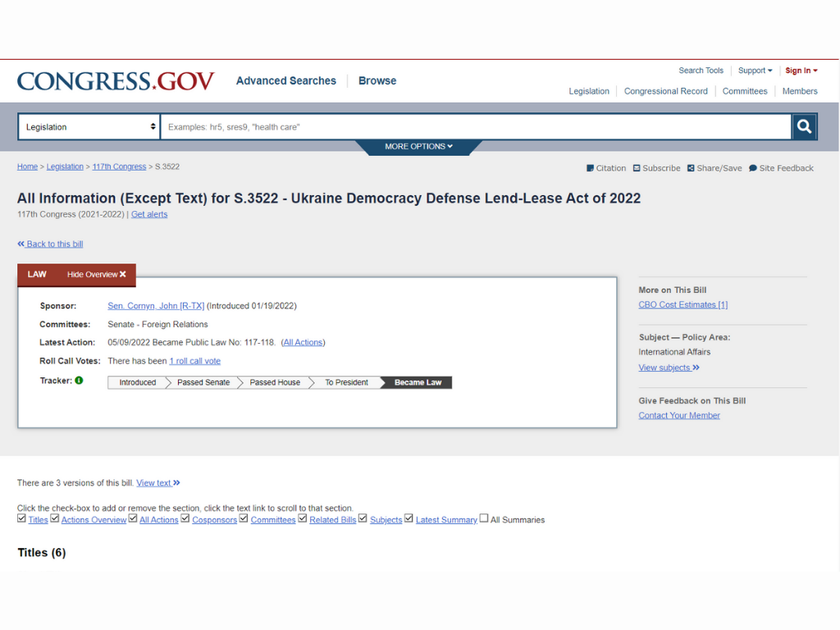Image resolution: width=840 pixels, height=630 pixels.
Task: Open sponsor Sen. Cornyn, John link
Action: click(x=156, y=306)
